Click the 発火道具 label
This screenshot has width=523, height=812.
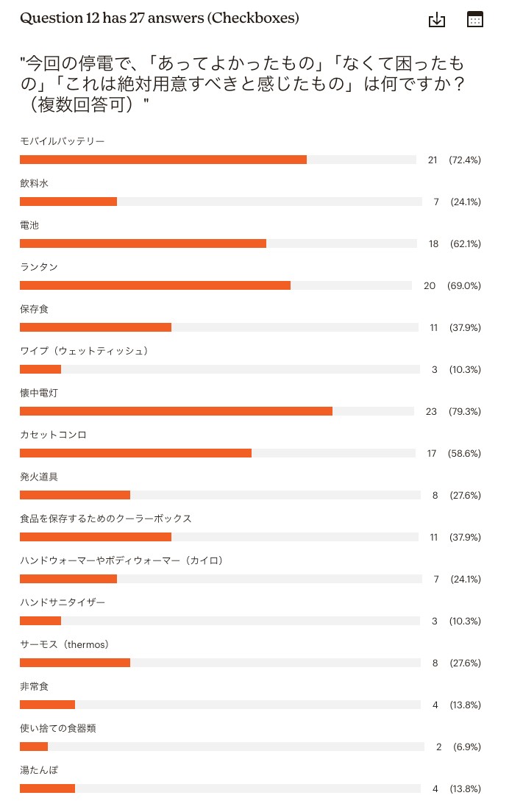(39, 477)
